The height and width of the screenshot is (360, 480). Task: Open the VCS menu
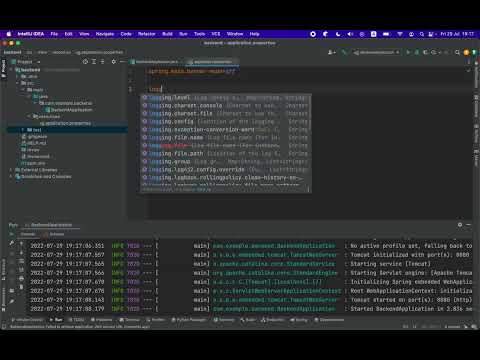pos(216,34)
